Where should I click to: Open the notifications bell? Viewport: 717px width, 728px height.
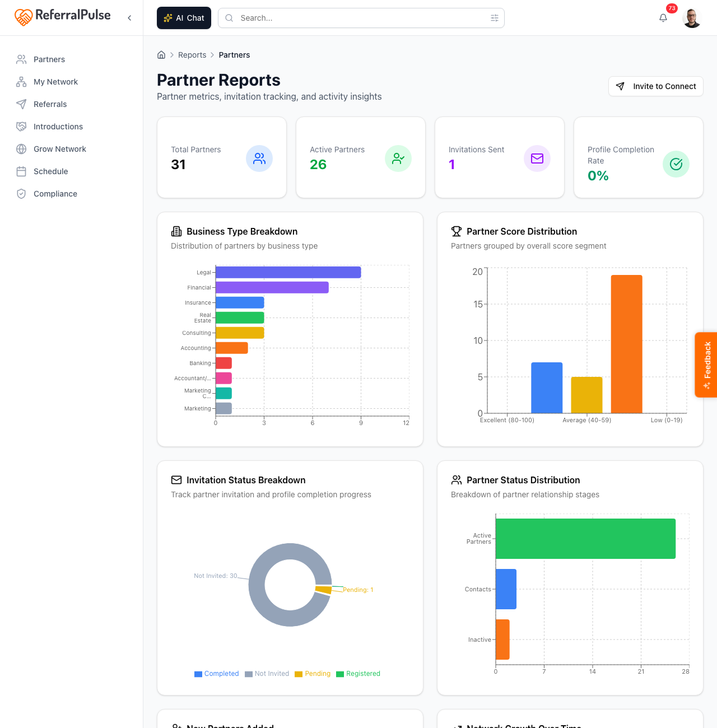pyautogui.click(x=663, y=18)
